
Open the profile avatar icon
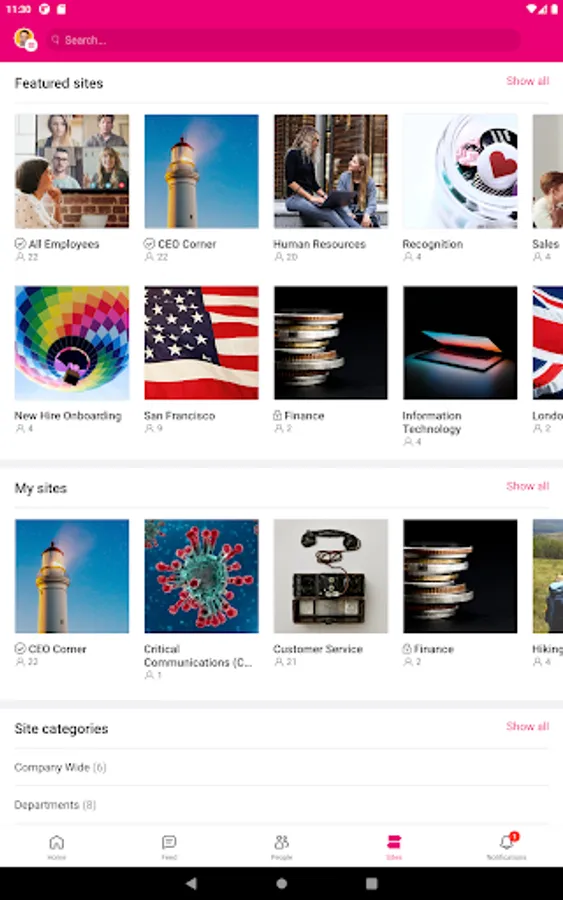[x=25, y=40]
